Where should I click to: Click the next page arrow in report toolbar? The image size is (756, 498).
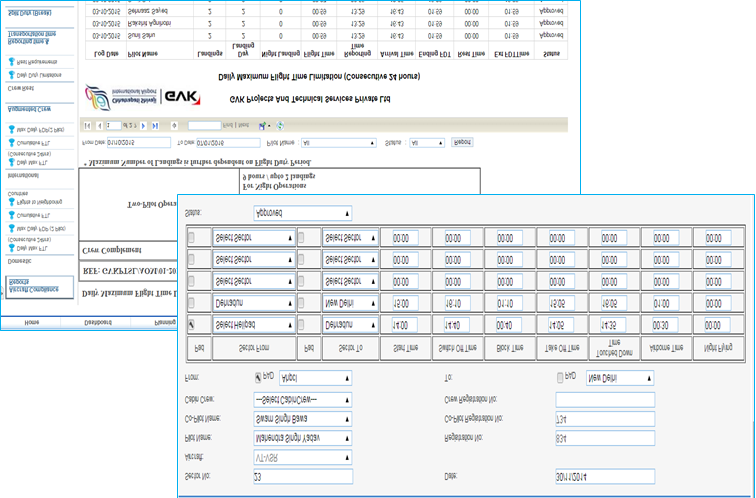coord(144,125)
